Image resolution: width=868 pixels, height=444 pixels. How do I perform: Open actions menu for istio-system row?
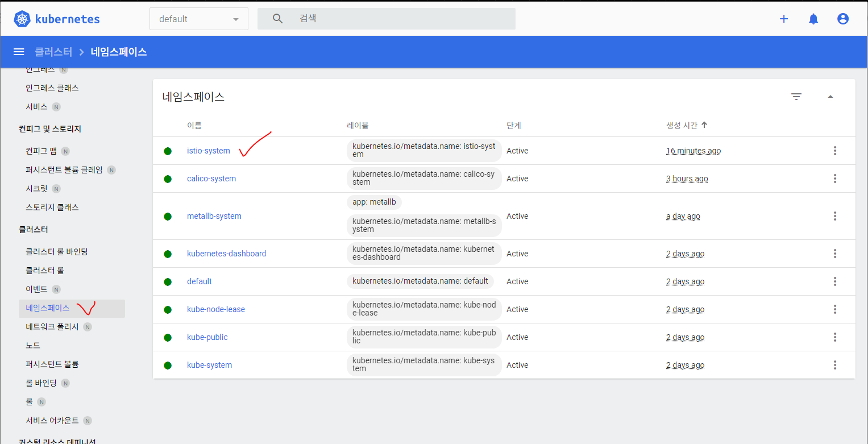(x=835, y=151)
